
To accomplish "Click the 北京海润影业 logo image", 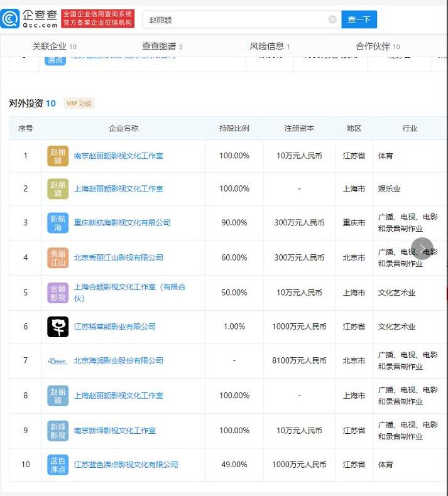I will pos(58,361).
